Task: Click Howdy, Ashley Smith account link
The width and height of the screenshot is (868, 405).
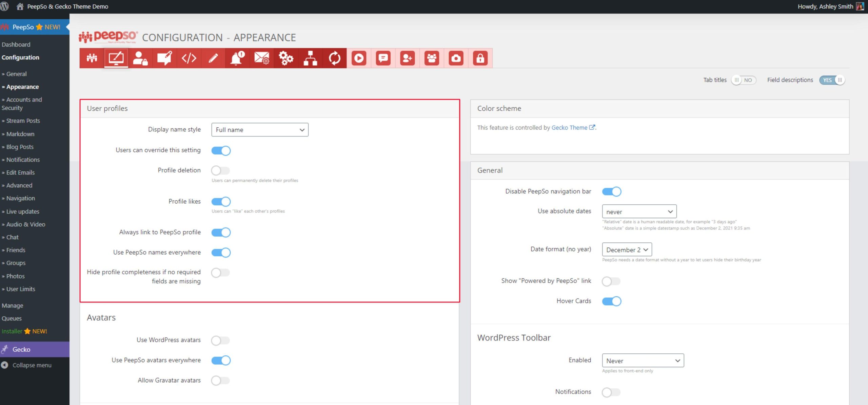Action: (x=825, y=6)
